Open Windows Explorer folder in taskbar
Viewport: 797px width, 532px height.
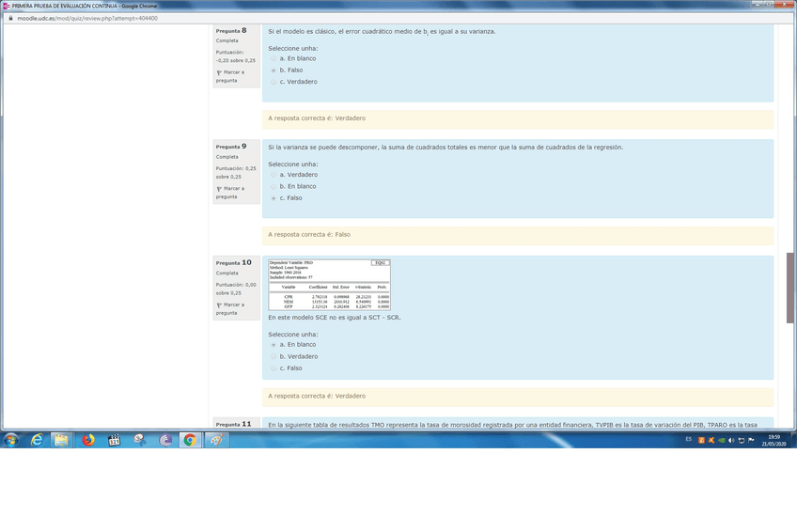[61, 440]
